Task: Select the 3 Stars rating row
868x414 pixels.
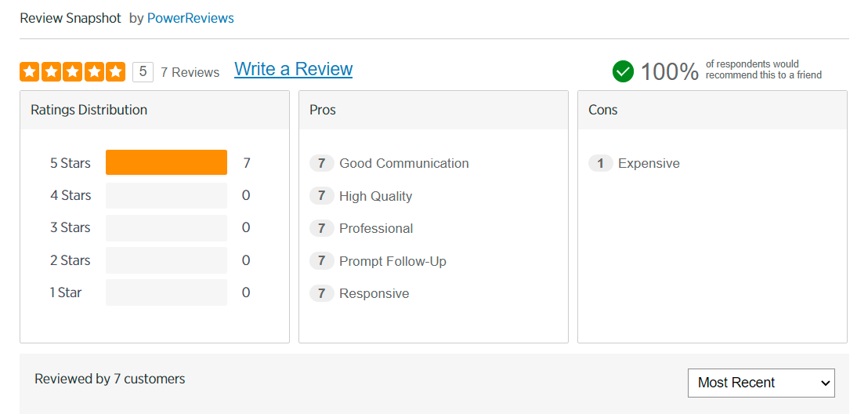Action: point(166,227)
